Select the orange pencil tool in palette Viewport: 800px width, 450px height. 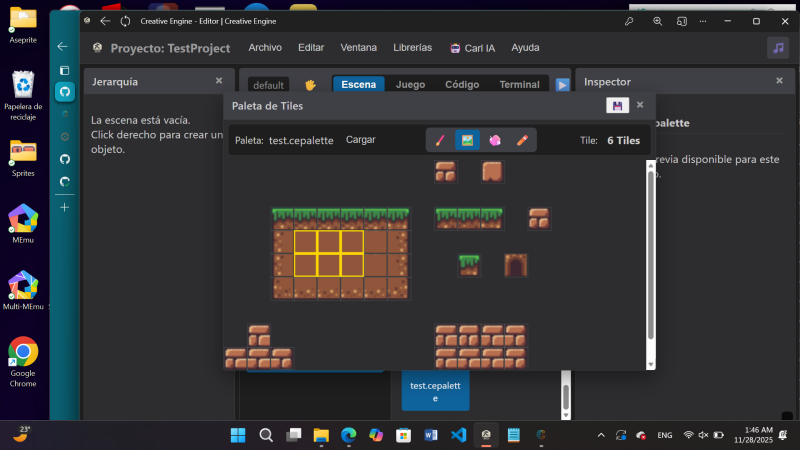click(521, 141)
